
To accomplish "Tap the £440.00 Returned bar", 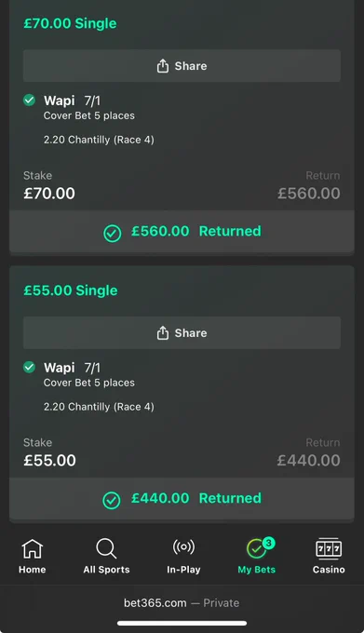I will point(182,499).
